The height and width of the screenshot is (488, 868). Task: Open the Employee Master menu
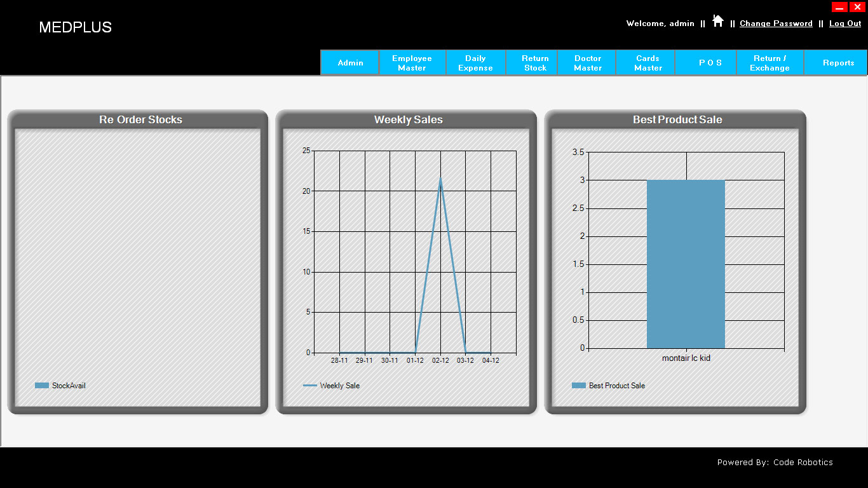coord(412,63)
